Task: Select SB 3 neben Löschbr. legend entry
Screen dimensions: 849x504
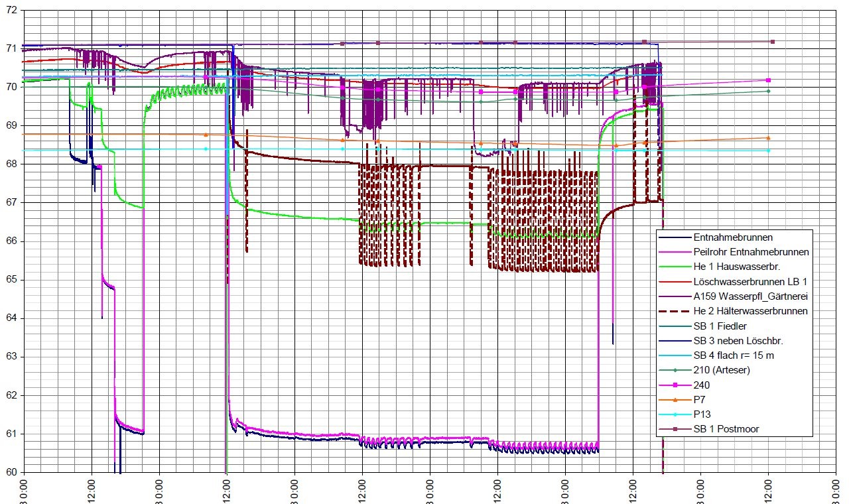Action: (738, 341)
